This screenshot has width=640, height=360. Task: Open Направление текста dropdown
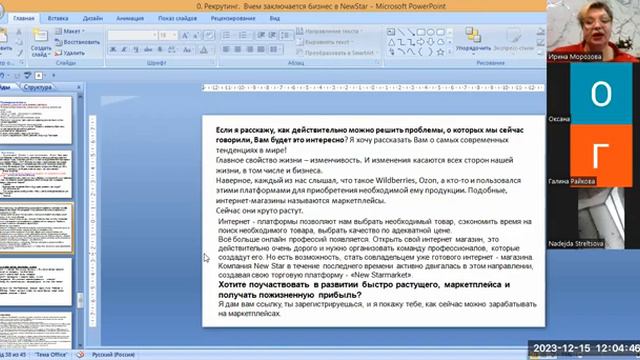(x=329, y=31)
